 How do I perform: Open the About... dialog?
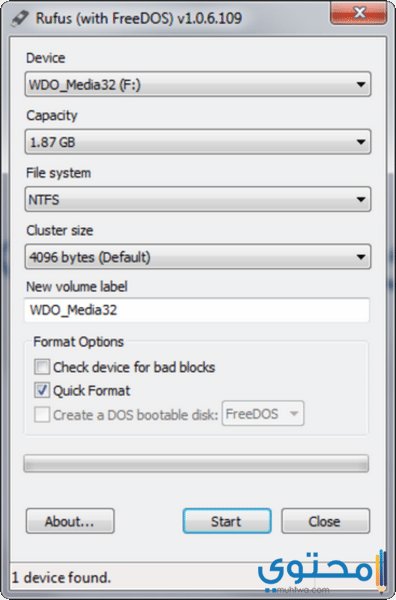tap(70, 521)
